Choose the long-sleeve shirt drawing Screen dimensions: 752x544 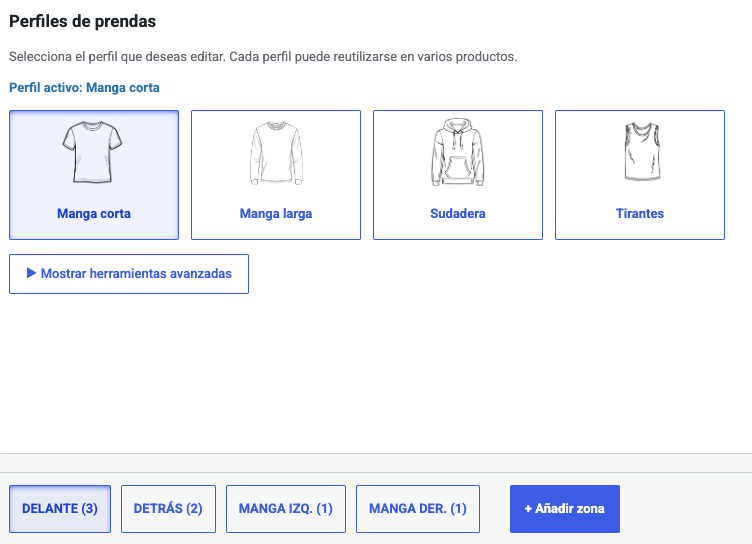[276, 153]
